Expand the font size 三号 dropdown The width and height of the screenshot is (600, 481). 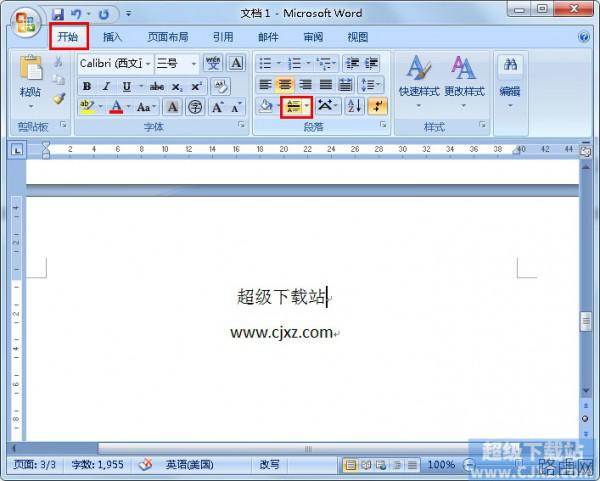point(194,64)
